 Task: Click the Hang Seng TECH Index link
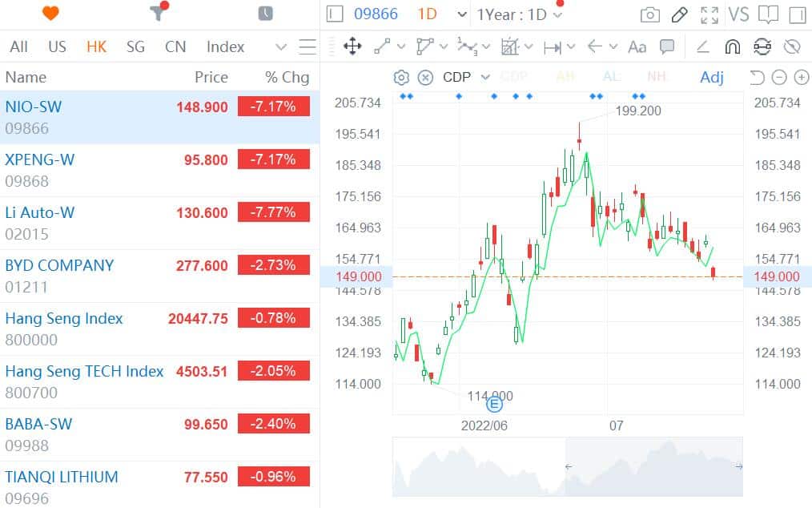[83, 371]
